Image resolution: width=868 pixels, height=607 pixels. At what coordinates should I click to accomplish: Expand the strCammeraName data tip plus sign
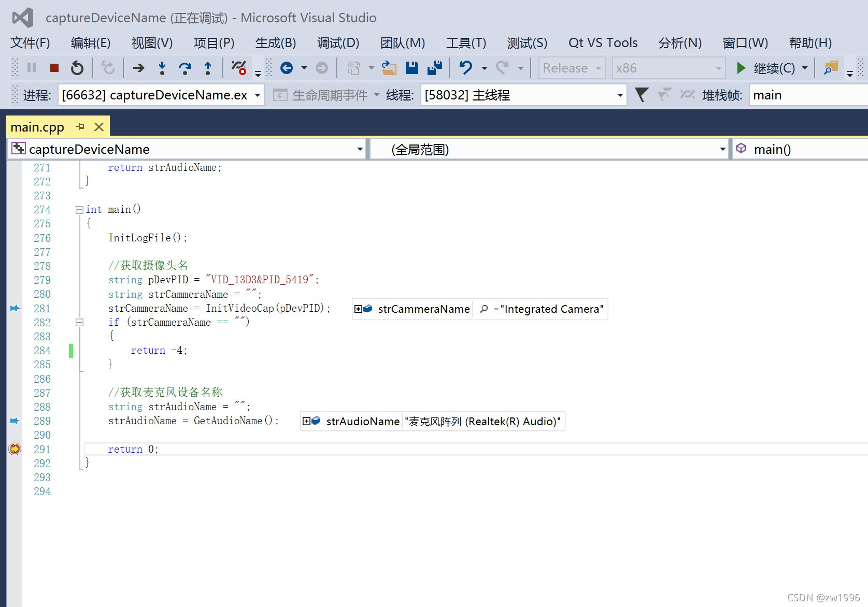358,309
